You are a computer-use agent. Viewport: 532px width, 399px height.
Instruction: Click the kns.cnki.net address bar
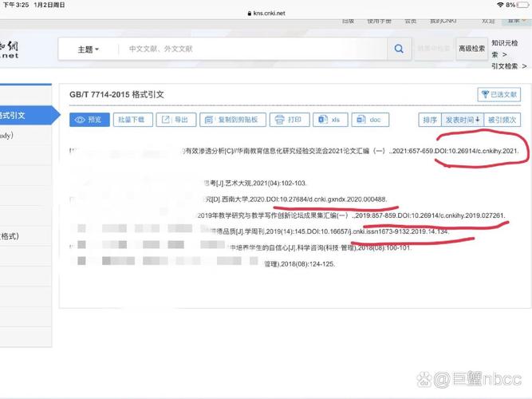point(266,14)
